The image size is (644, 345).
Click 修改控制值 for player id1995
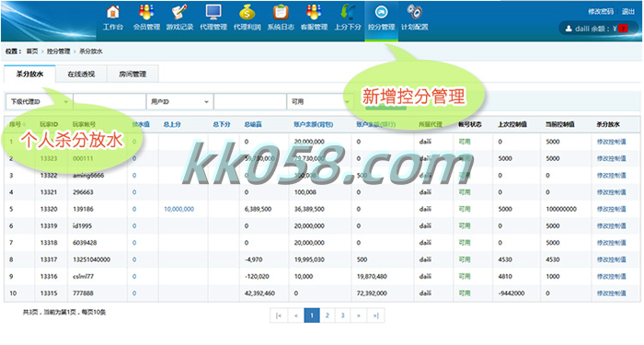(x=611, y=226)
